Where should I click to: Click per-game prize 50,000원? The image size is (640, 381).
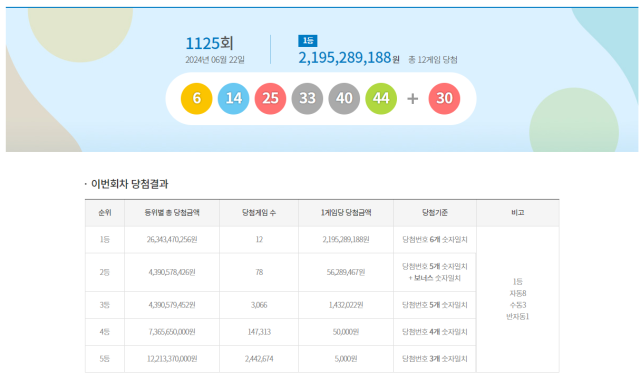[346, 332]
